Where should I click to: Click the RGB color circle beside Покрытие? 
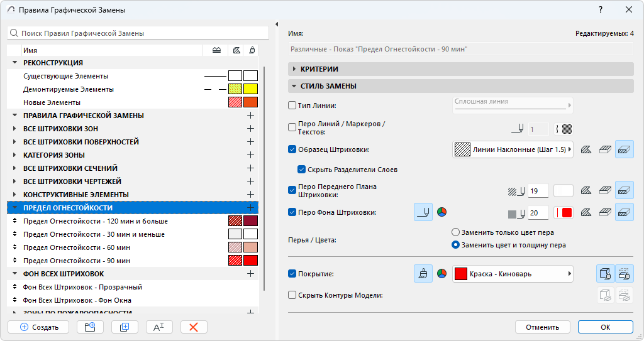coord(442,274)
